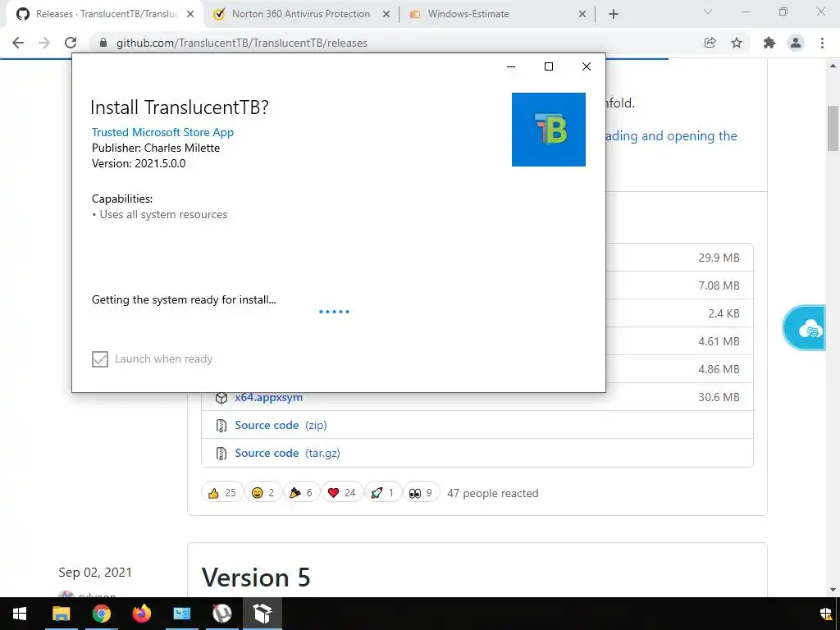840x630 pixels.
Task: Click the page vertical scrollbar thumb
Action: pos(833,129)
